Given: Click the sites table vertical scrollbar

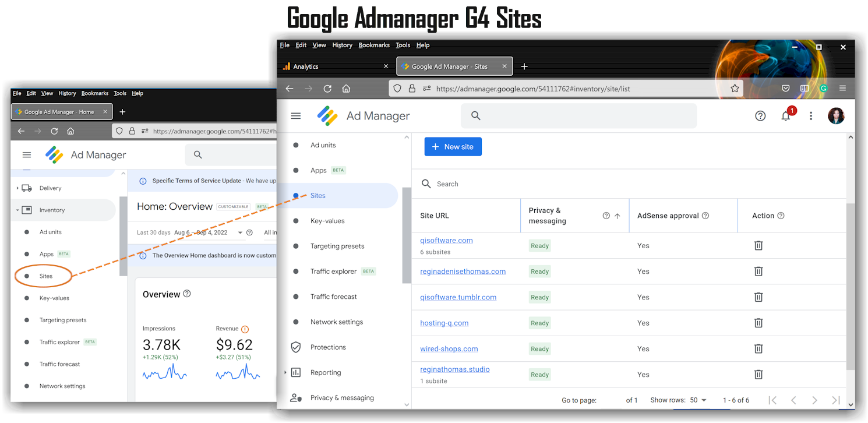Looking at the screenshot, I should click(851, 285).
